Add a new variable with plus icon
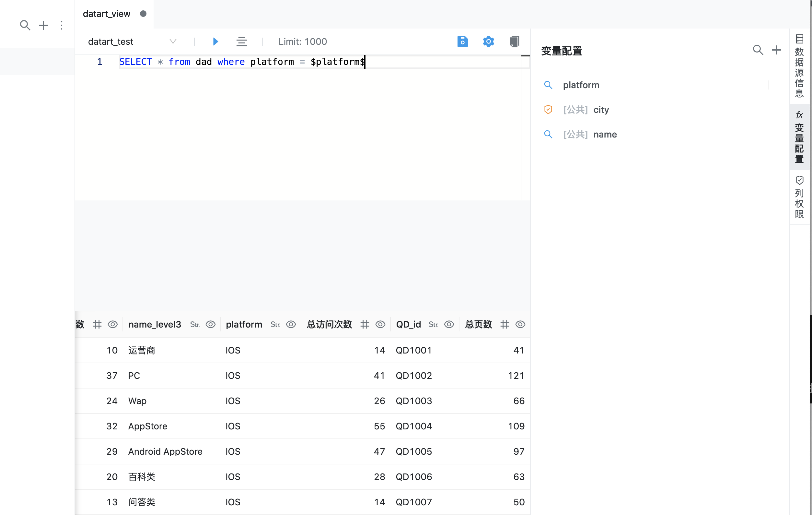This screenshot has height=515, width=812. (x=776, y=50)
